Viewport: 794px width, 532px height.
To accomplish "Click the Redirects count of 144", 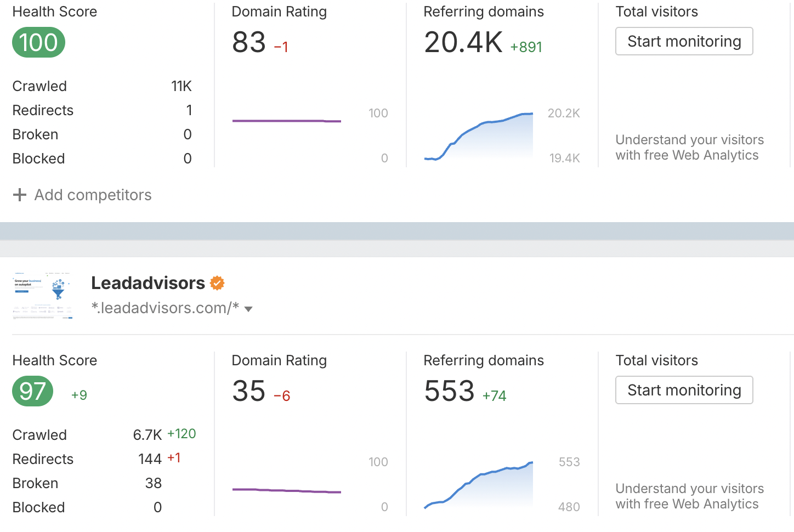I will pyautogui.click(x=150, y=459).
